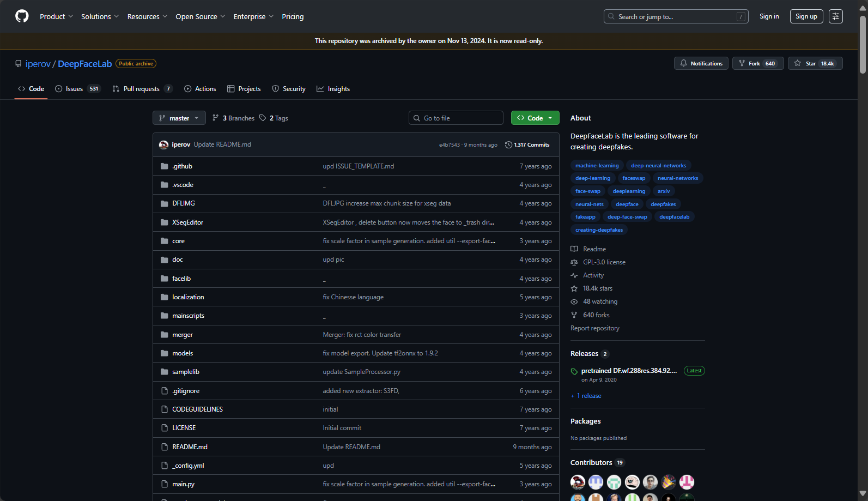Click the fork icon in Fork button
868x501 pixels.
coord(742,63)
